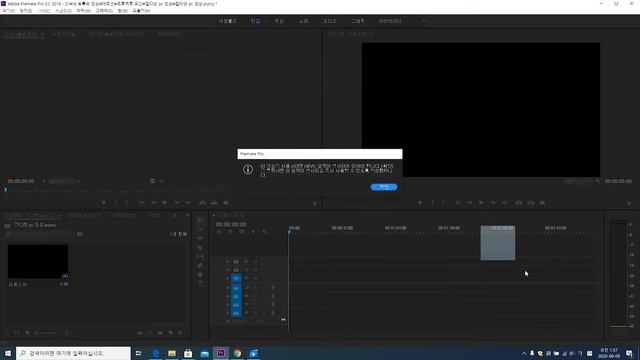Screen dimensions: 640x360
Task: Adjust Project panel thumbnail zoom slider
Action: tap(48, 333)
